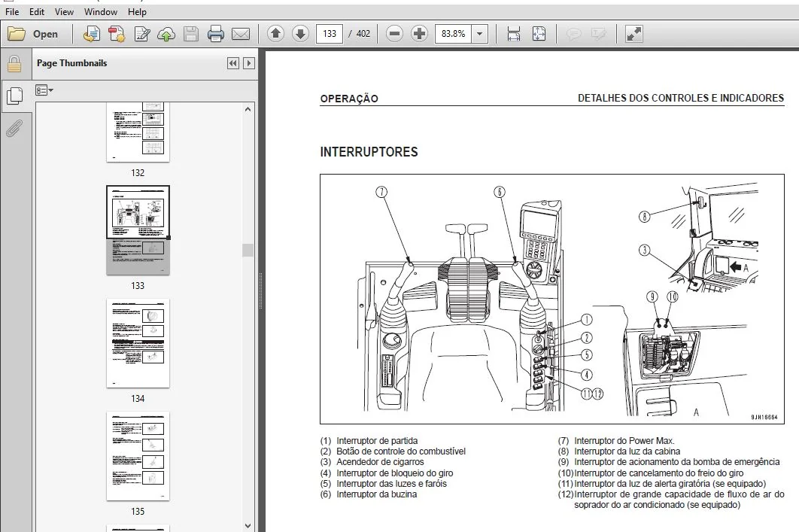Image resolution: width=799 pixels, height=532 pixels.
Task: Click the figure code 9JH16664
Action: (764, 418)
